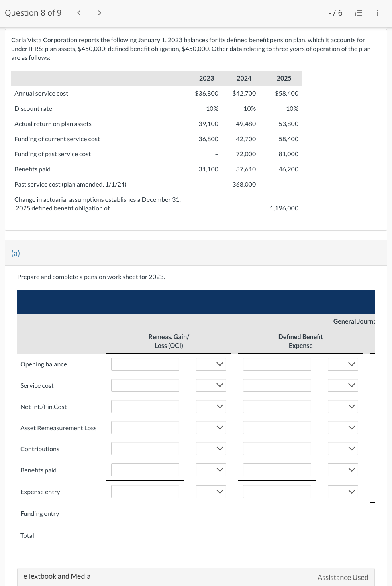The width and height of the screenshot is (392, 586).
Task: Click Benefits paid expense amount field
Action: pos(276,470)
